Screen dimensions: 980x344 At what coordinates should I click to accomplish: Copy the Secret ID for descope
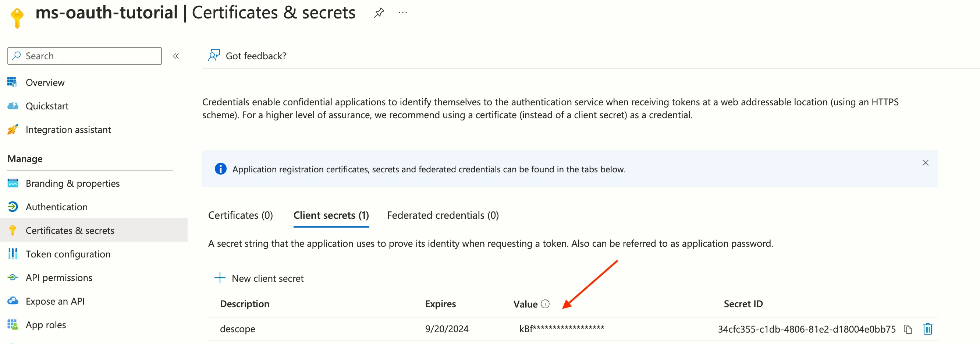click(908, 329)
